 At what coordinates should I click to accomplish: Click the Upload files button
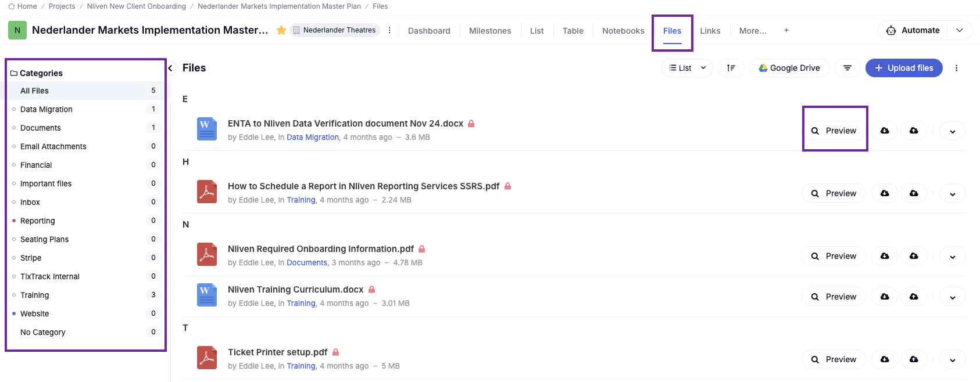point(904,68)
